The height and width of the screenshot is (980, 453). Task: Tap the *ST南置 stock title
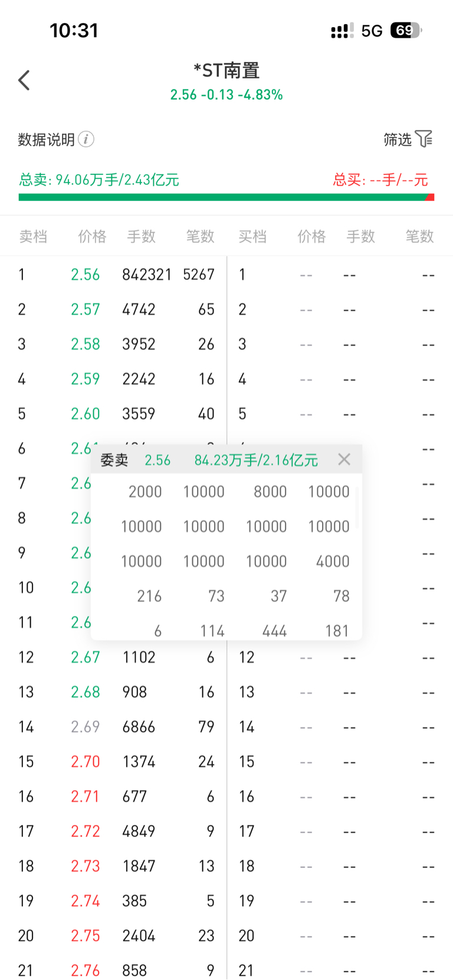[x=226, y=71]
